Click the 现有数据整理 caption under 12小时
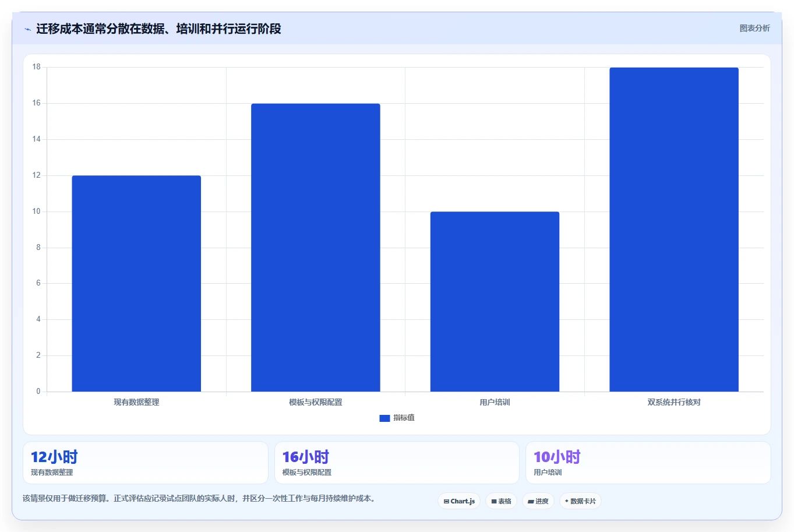The width and height of the screenshot is (794, 532). pos(52,473)
